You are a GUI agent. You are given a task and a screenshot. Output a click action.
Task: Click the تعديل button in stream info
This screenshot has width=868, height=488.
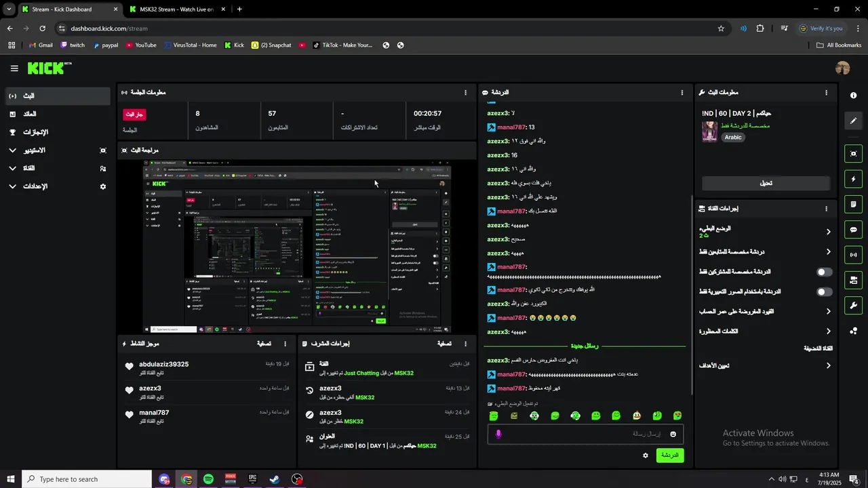766,183
